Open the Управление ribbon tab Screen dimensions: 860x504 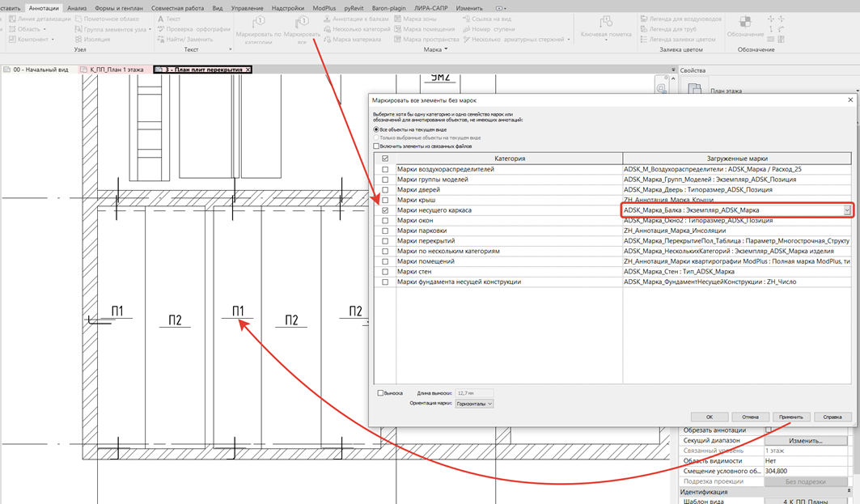(247, 8)
